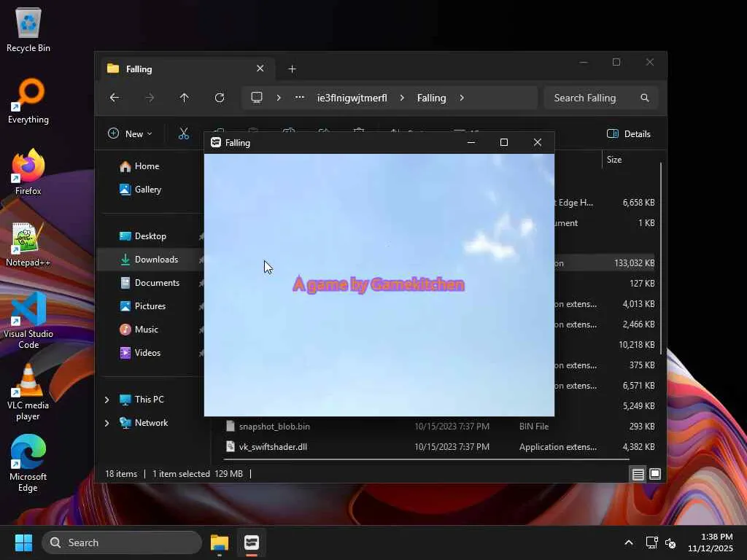Expand chevron after Falling breadcrumb

click(x=462, y=98)
